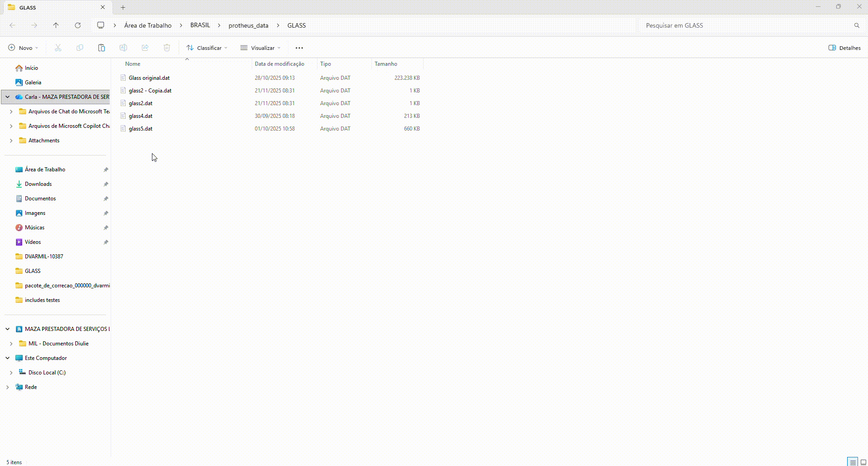This screenshot has height=466, width=868.
Task: Close the GLASS tab
Action: coord(102,7)
